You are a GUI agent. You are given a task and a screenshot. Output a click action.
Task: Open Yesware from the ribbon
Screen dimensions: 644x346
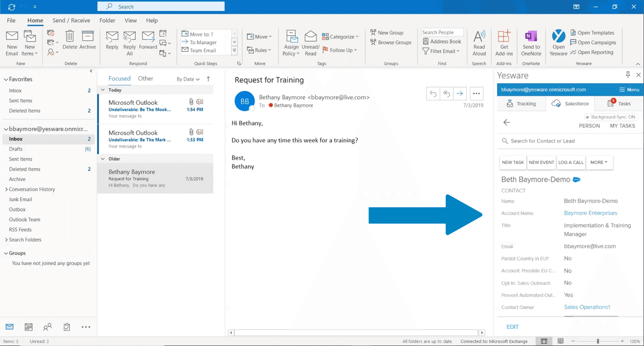coord(558,42)
